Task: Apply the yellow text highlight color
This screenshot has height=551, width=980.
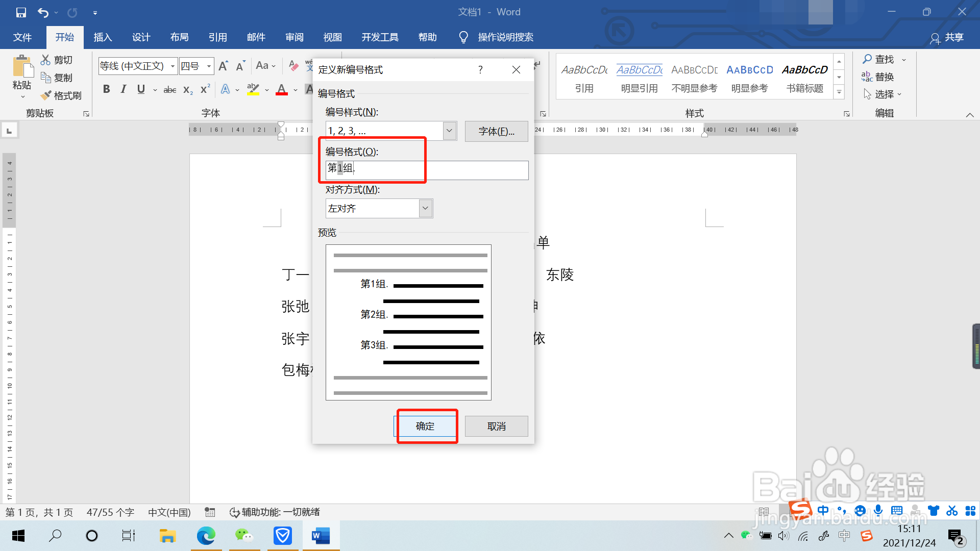Action: point(253,89)
